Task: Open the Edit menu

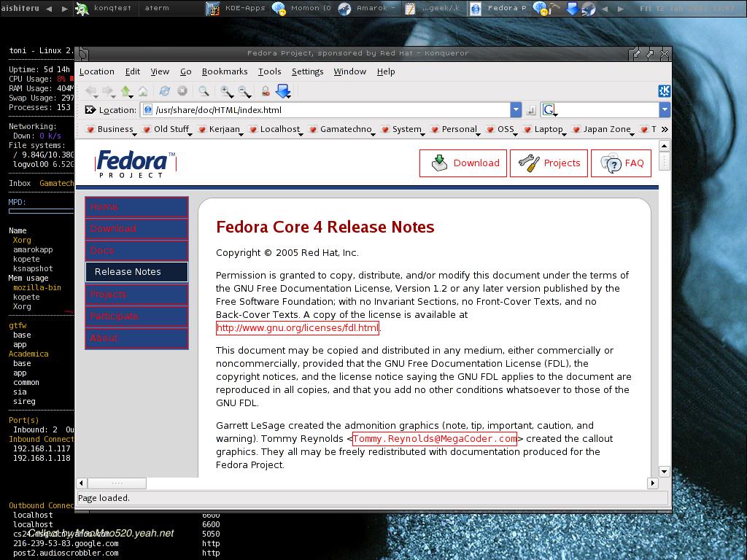Action: point(133,71)
